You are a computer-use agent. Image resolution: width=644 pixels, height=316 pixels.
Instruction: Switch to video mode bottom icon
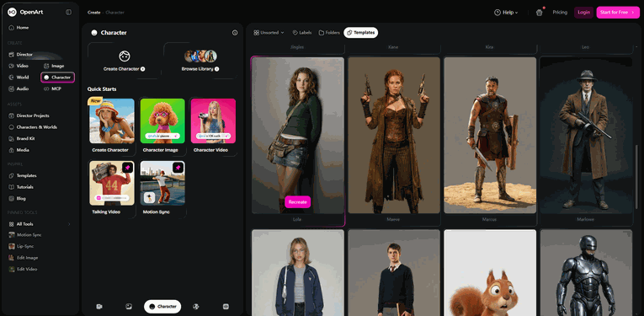[x=99, y=307]
